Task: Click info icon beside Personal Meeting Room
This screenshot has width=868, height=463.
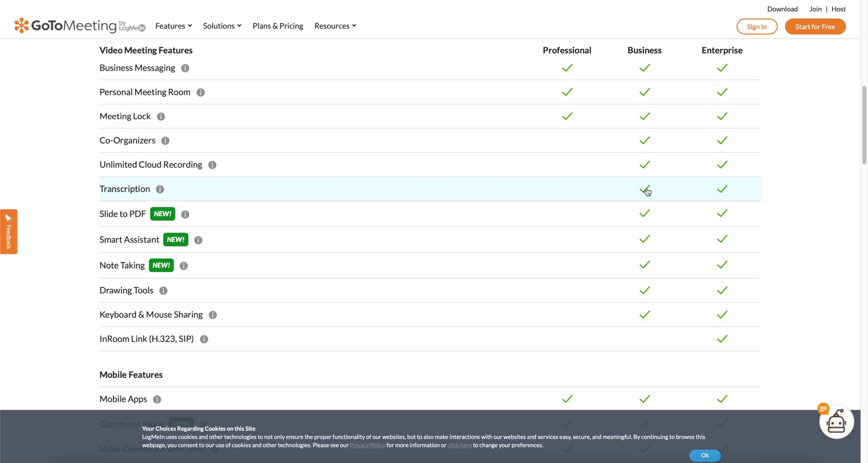Action: (x=200, y=92)
